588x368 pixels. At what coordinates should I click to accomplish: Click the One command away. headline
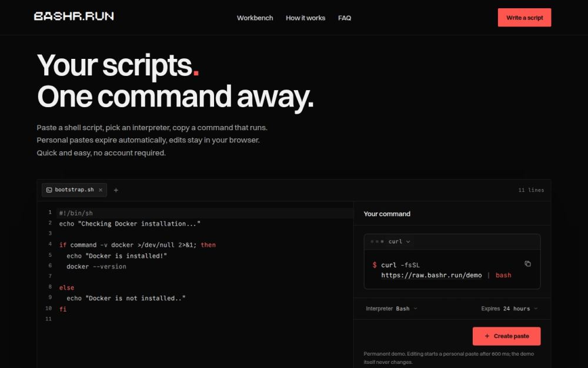click(175, 97)
